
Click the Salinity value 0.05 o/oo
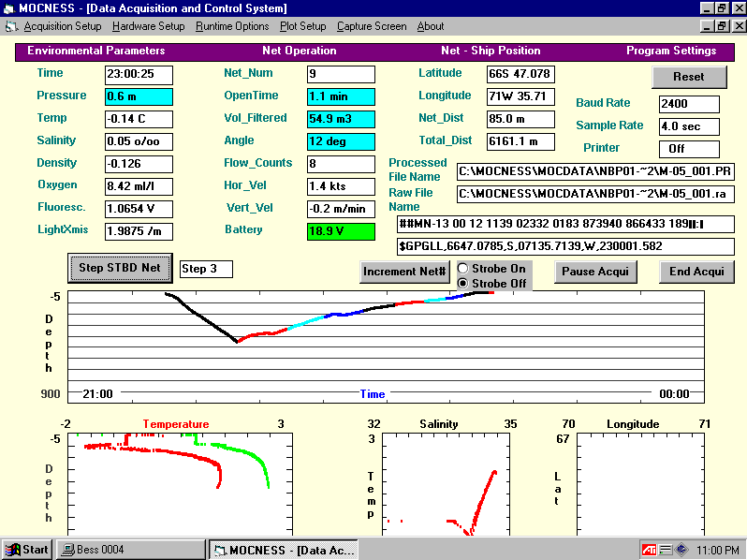click(x=139, y=141)
